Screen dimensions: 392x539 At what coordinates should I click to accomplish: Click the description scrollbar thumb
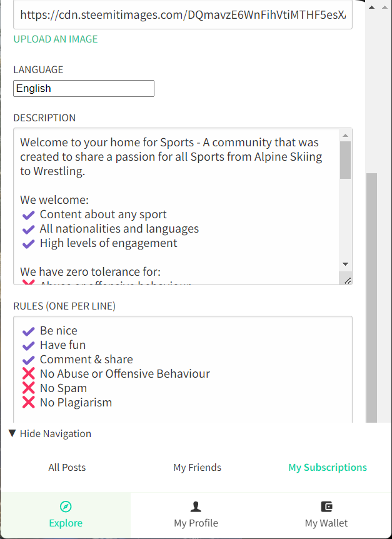coord(346,160)
